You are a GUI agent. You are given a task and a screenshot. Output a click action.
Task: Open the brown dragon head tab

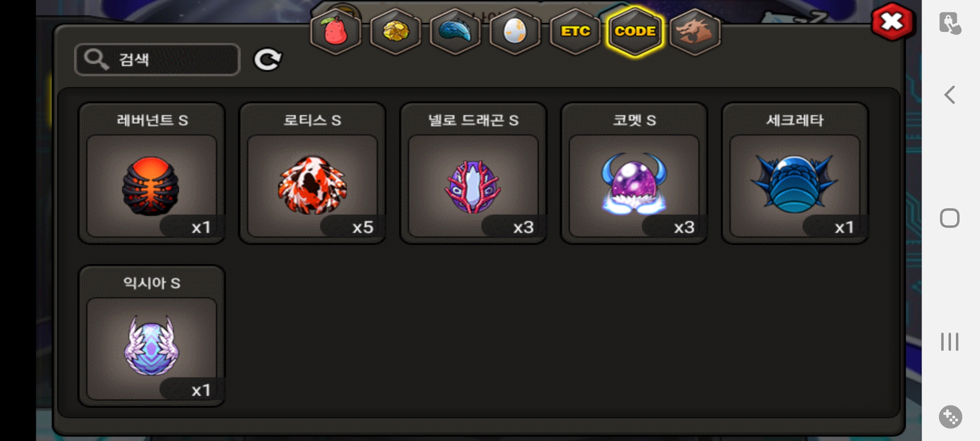point(695,31)
